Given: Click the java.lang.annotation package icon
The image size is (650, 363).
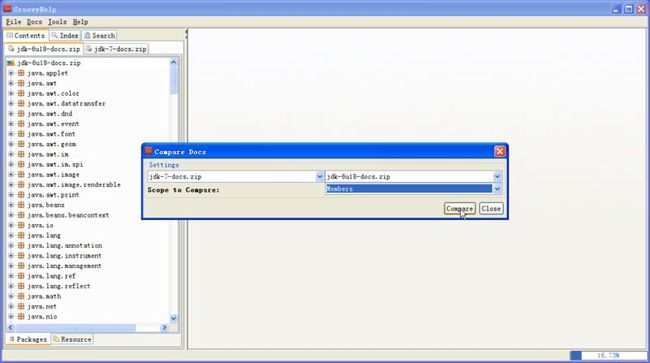Looking at the screenshot, I should click(21, 246).
